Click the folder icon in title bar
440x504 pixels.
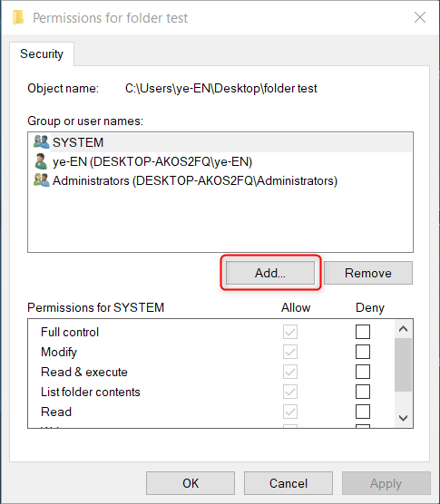(18, 18)
